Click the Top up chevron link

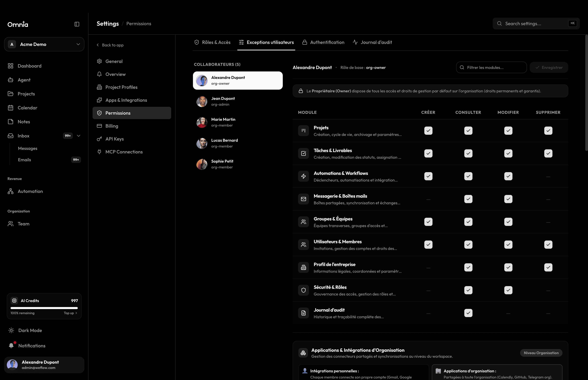[70, 313]
